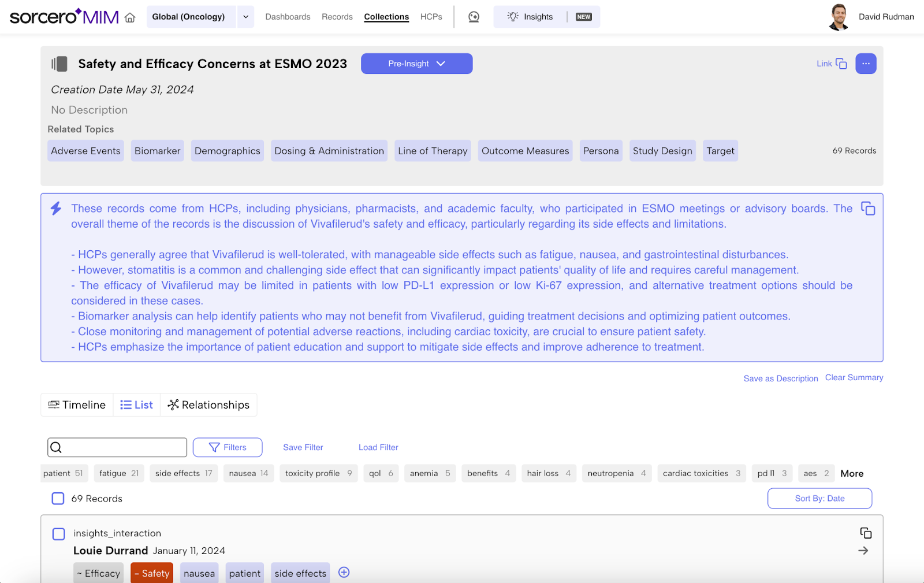Check the Louie Durrand record checkbox
Viewport: 924px width, 583px height.
tap(58, 534)
